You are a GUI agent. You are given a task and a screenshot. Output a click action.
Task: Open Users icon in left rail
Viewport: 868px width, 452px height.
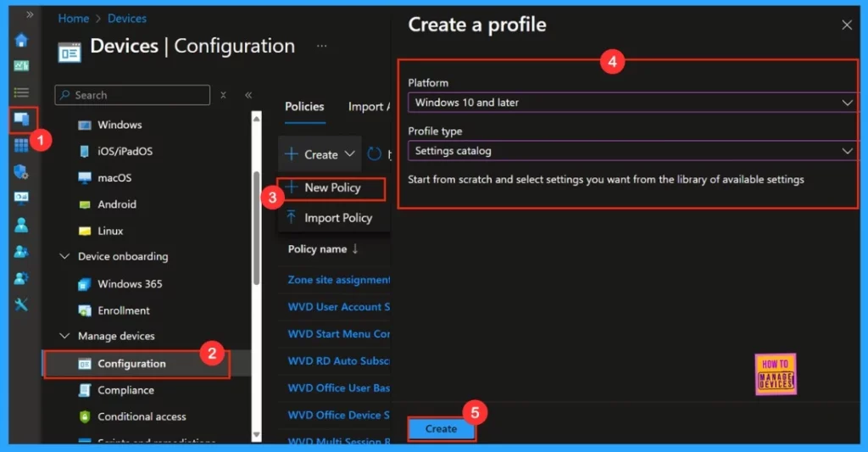pos(21,225)
